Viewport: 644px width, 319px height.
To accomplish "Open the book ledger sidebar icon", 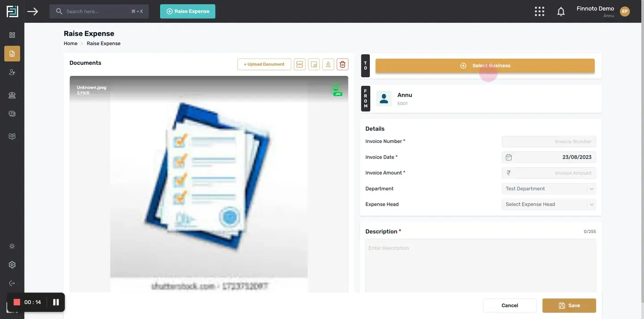I will tap(12, 136).
